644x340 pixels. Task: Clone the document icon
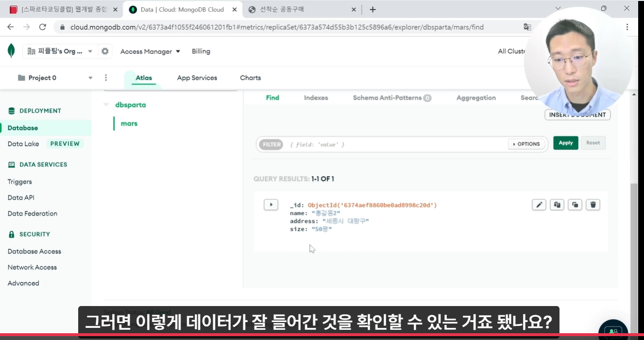pyautogui.click(x=575, y=205)
